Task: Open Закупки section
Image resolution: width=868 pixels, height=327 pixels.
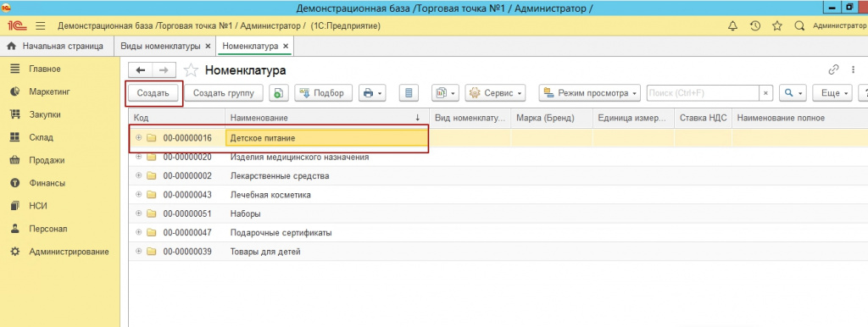Action: (x=45, y=114)
